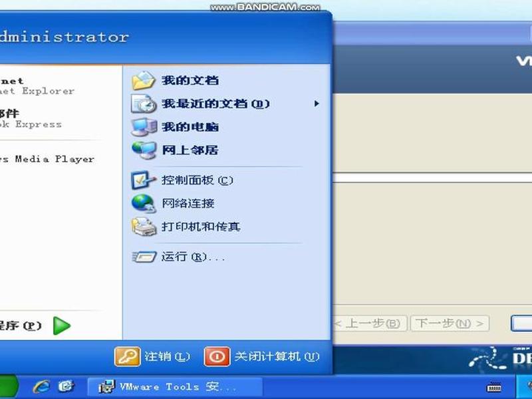This screenshot has height=399, width=532.
Task: Launch Windows Media Player entry
Action: click(47, 159)
